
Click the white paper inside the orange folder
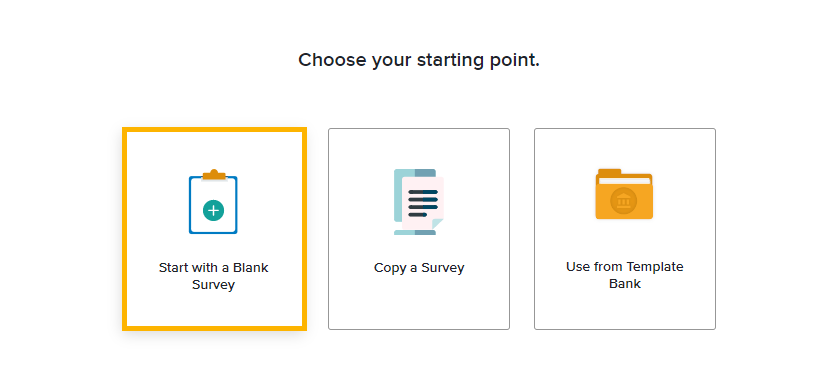[x=624, y=181]
